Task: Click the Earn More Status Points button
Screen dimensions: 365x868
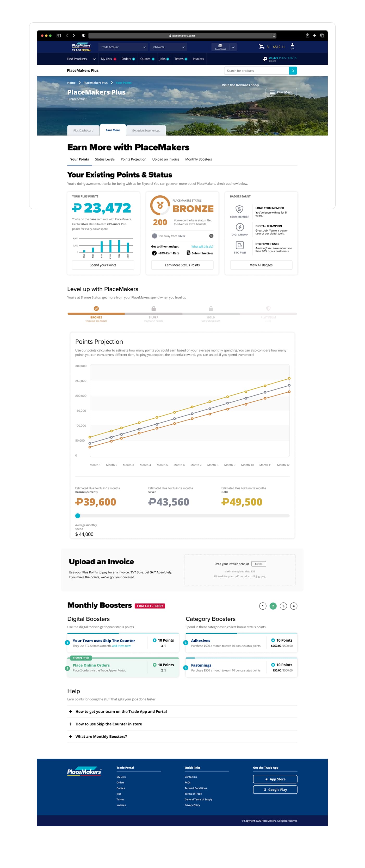Action: 182,265
